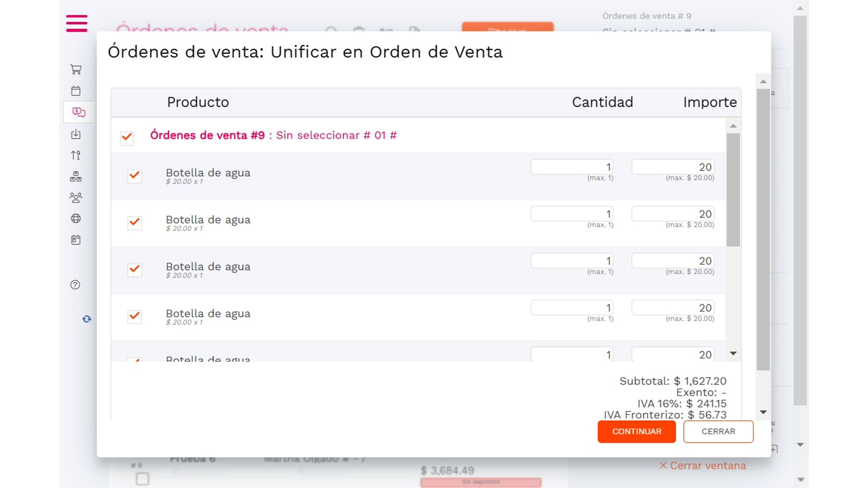
Task: Open the customers group sidebar icon
Action: 76,197
